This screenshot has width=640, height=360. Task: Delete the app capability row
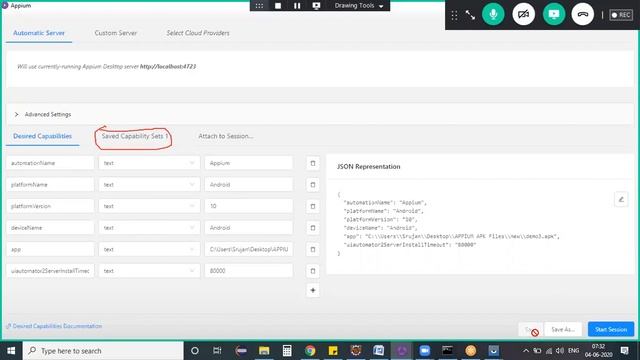tap(313, 249)
